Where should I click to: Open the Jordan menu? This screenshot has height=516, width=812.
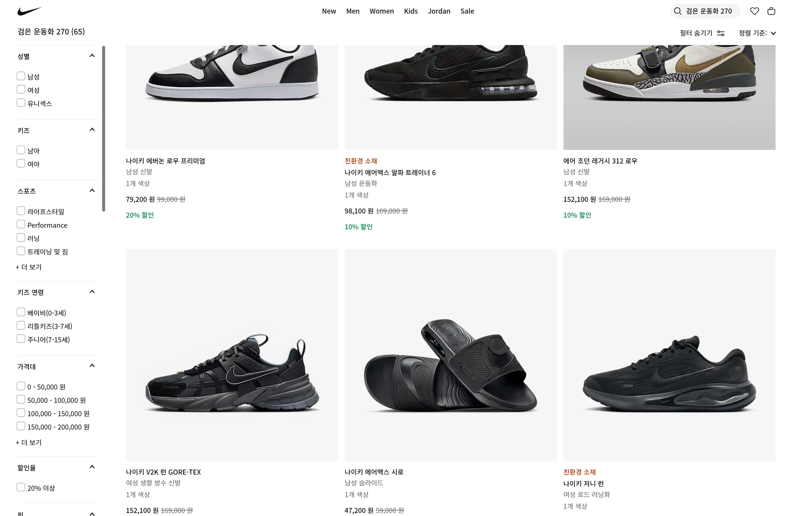click(439, 11)
